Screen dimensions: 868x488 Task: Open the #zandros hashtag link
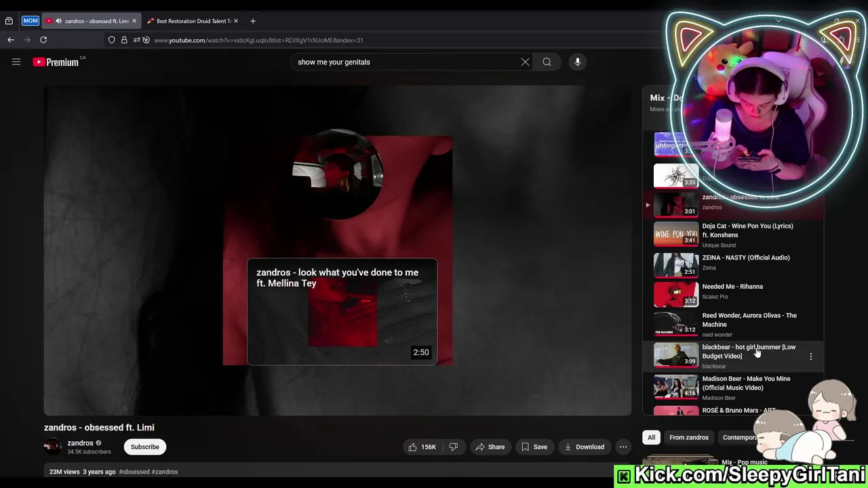[x=165, y=472]
